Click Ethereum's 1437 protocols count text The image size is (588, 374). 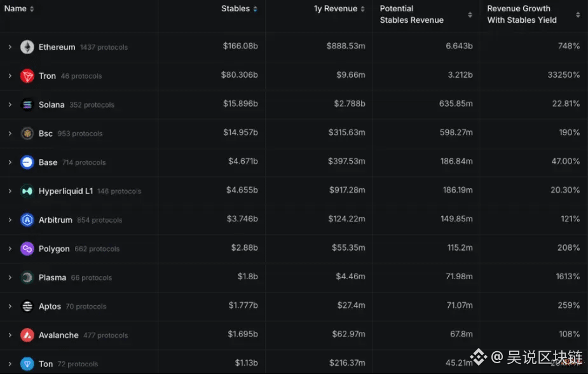104,48
